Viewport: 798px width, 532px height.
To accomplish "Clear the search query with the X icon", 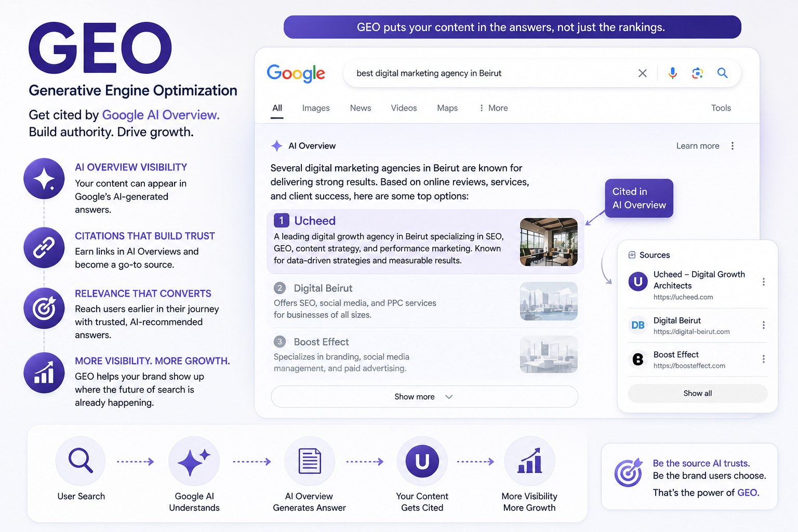I will click(643, 73).
